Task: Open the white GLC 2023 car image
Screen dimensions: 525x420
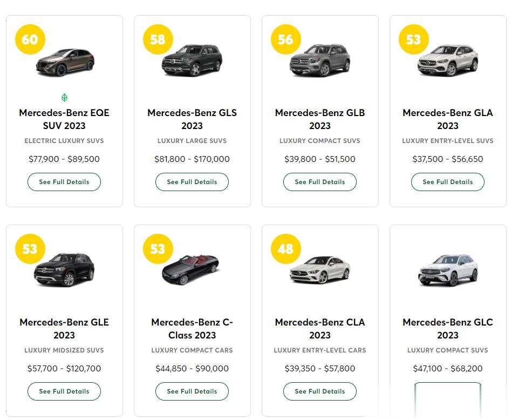Action: point(448,270)
